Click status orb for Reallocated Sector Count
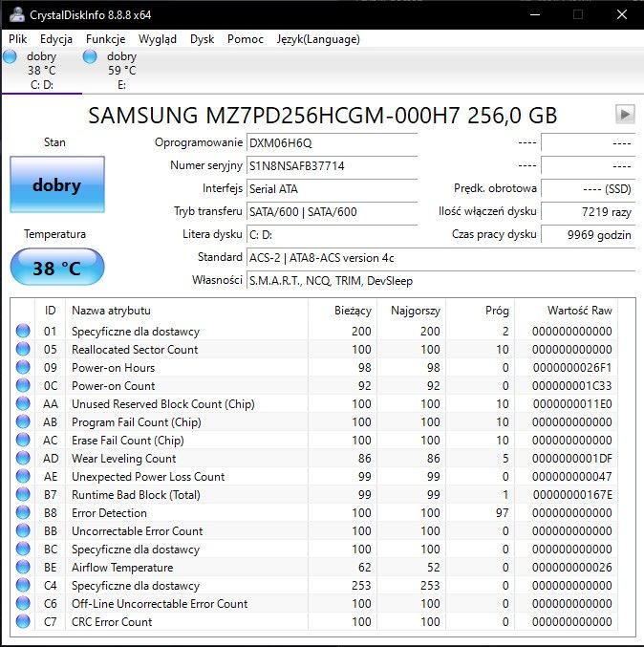Screen dimensions: 644x647 23,349
